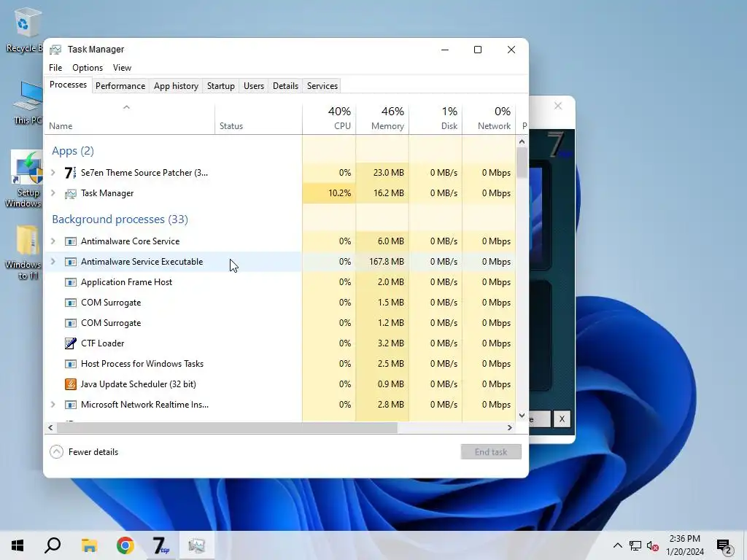The image size is (747, 560).
Task: Click the Background processes (33) heading
Action: tap(120, 219)
